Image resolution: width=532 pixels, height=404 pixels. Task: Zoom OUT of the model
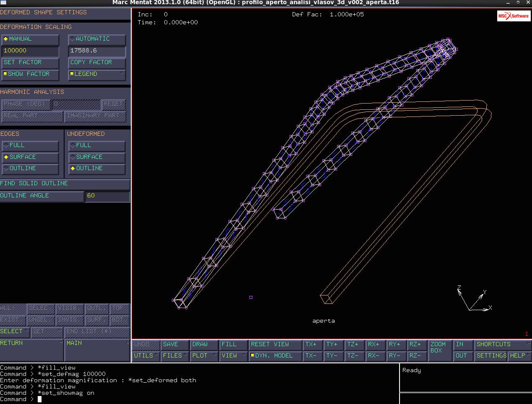(464, 356)
